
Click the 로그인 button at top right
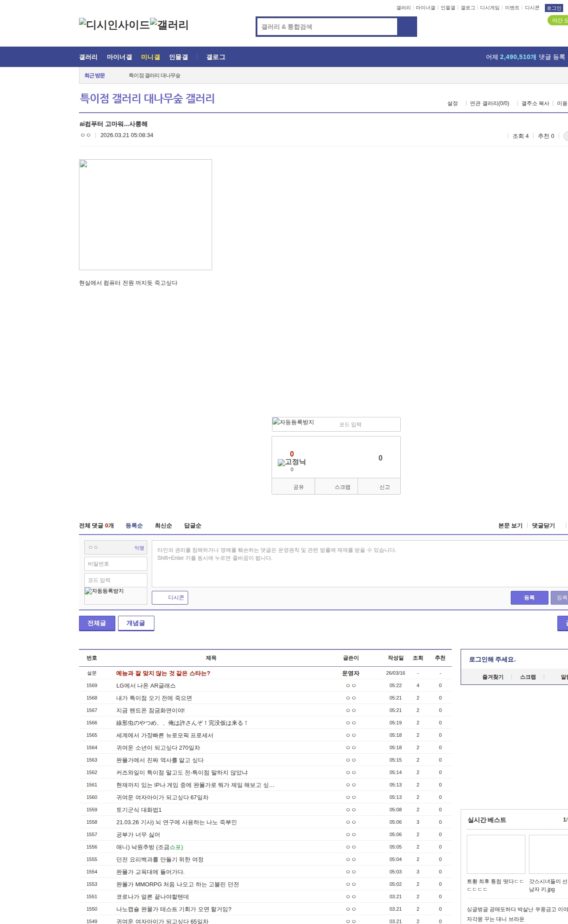pos(554,8)
